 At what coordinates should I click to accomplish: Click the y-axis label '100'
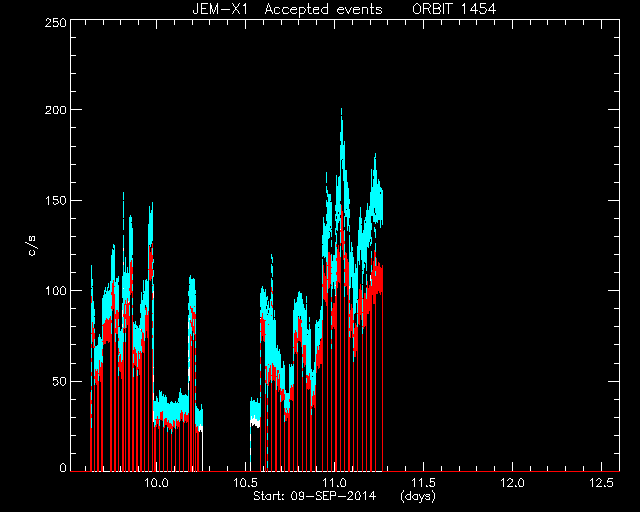(55, 291)
